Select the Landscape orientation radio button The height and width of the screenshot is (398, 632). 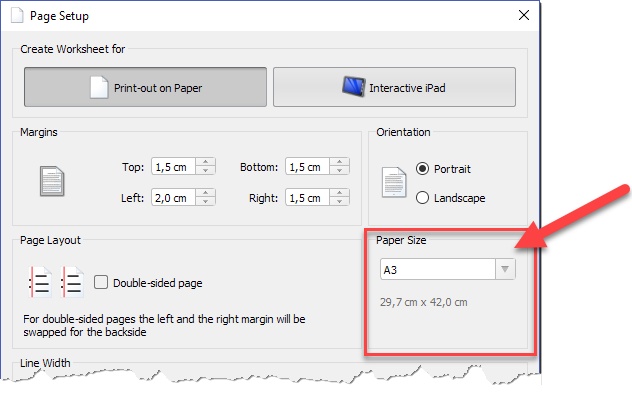click(x=422, y=198)
